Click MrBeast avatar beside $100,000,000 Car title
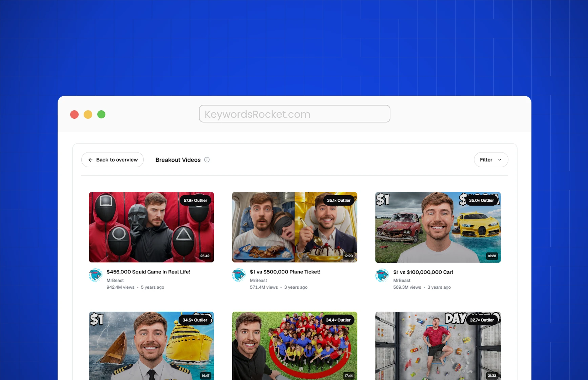Image resolution: width=588 pixels, height=380 pixels. pyautogui.click(x=382, y=275)
